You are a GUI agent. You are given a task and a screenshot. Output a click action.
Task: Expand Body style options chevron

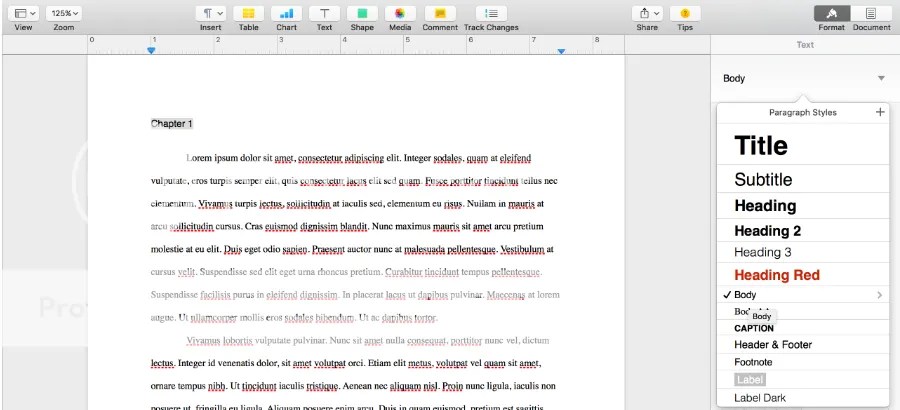coord(879,295)
